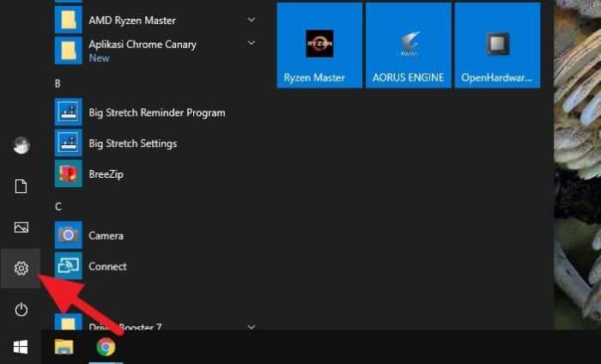Click the Big Stretch Reminder Program icon
The width and height of the screenshot is (601, 364).
click(x=68, y=112)
